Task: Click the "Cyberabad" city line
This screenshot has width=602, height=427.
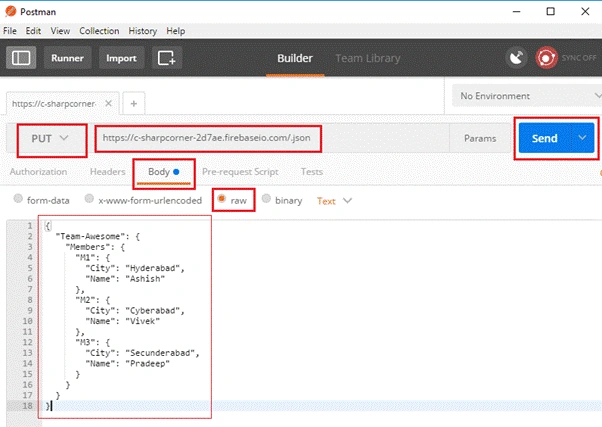Action: [x=135, y=310]
